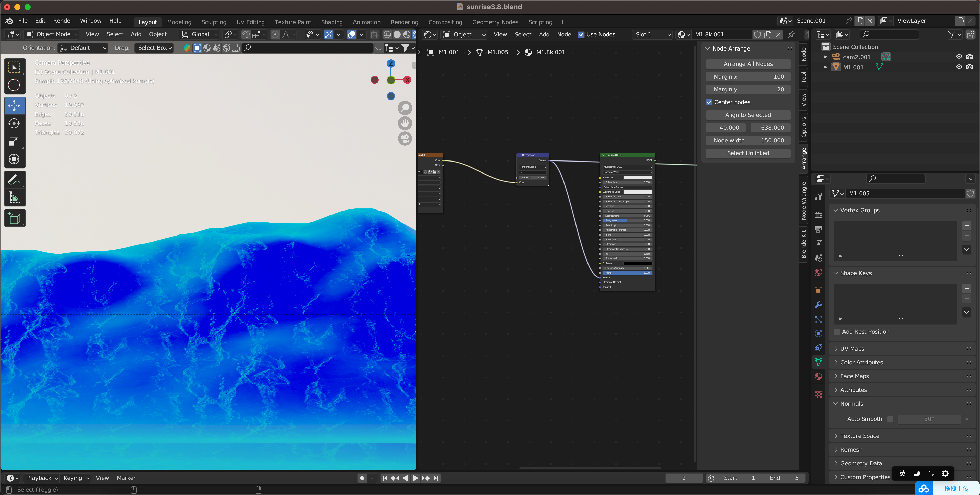This screenshot has width=980, height=495.
Task: Uncheck Center nodes in Node Arrange
Action: pos(709,102)
